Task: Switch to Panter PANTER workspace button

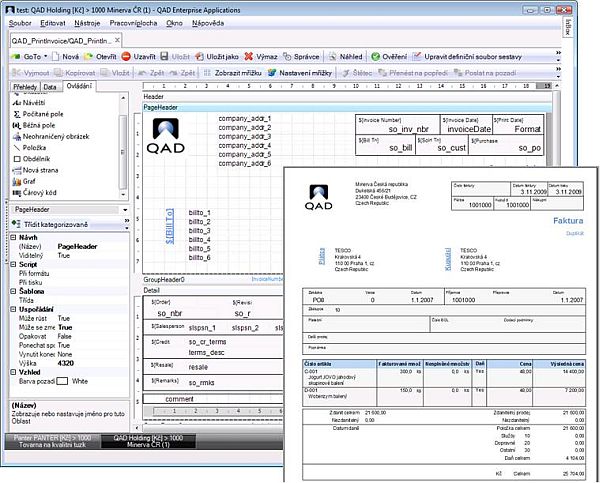Action: point(52,441)
